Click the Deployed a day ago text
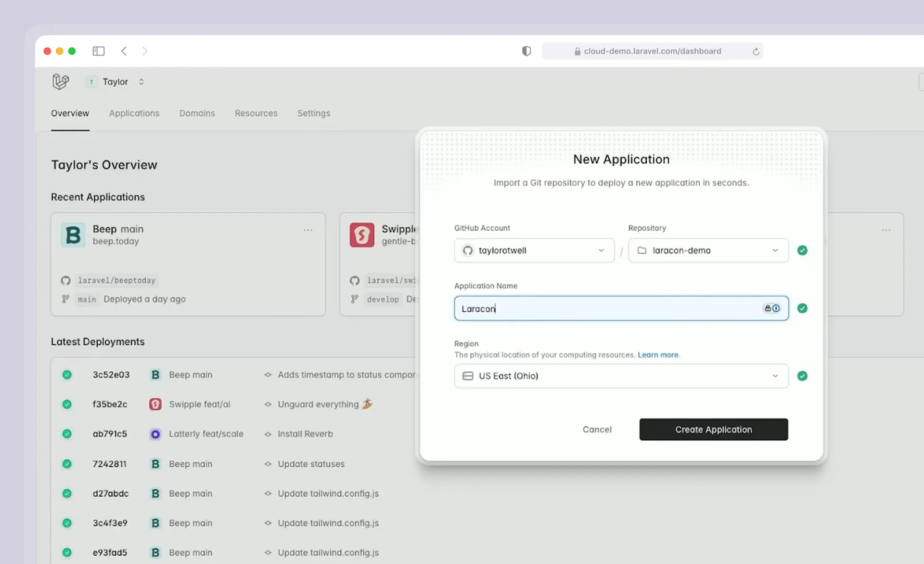 pos(145,299)
